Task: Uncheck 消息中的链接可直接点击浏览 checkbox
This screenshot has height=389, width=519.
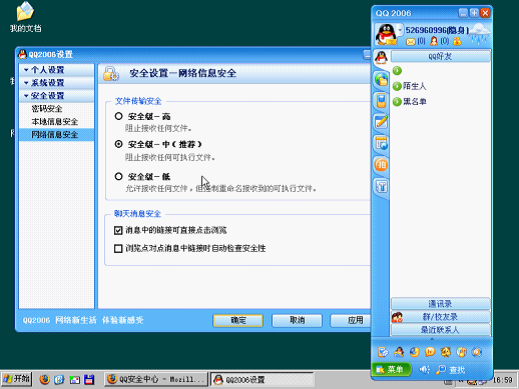Action: point(118,230)
